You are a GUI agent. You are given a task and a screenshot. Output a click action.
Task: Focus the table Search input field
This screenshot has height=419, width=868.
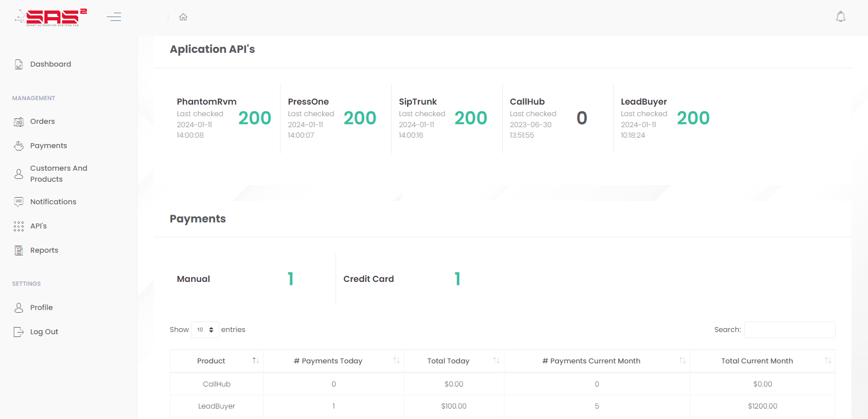click(x=790, y=330)
